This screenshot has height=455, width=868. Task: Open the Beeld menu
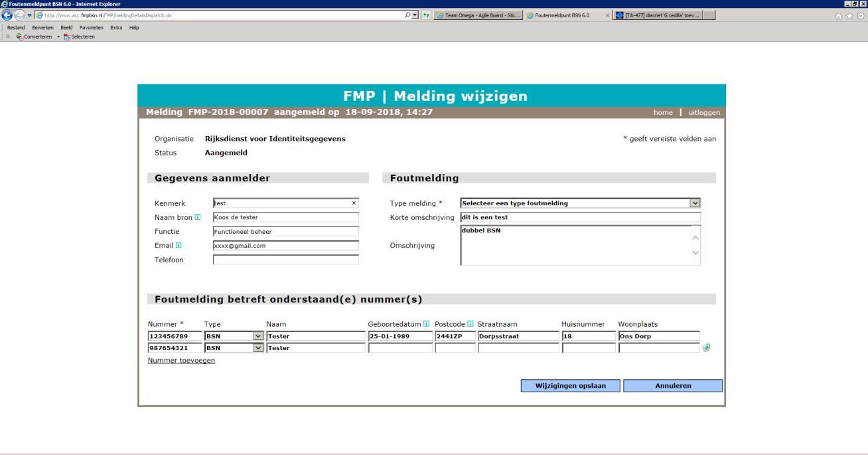click(x=66, y=28)
